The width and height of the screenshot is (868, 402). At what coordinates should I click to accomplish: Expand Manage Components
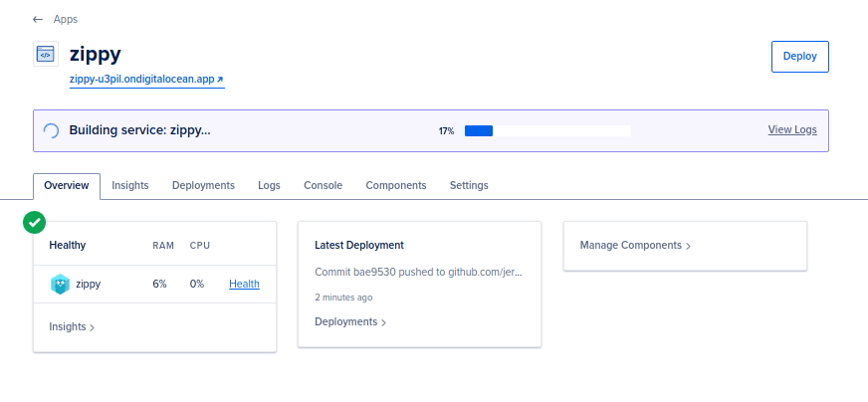point(635,245)
